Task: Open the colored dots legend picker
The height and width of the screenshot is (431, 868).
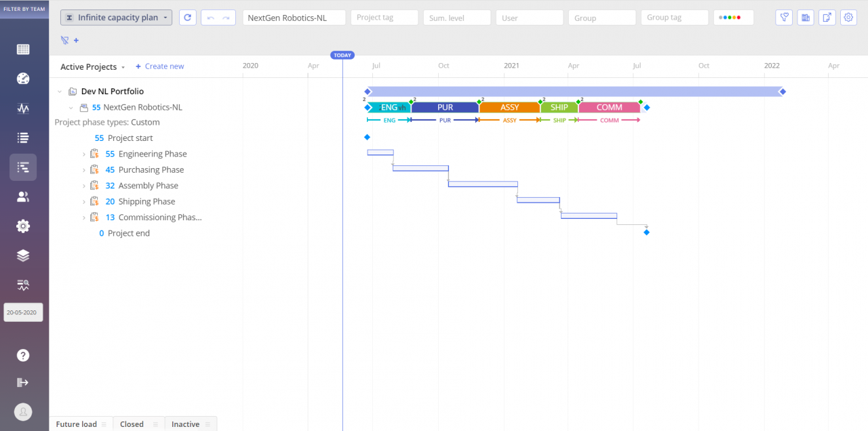Action: click(733, 17)
